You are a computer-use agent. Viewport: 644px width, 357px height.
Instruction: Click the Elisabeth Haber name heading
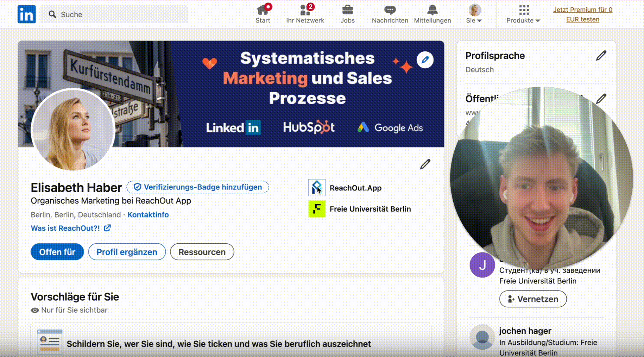[x=76, y=188]
